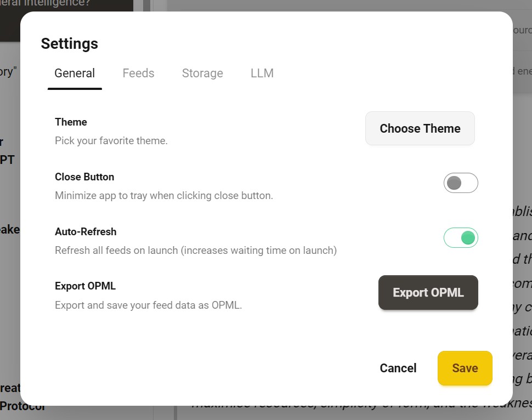Click the bold Auto-Refresh setting label
Screen dimensions: 532x420
[86, 232]
